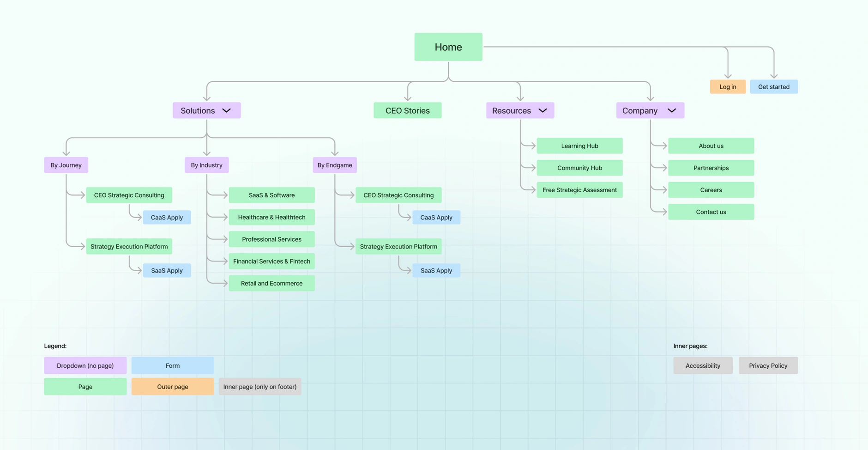Expand the Solutions dropdown chevron
This screenshot has width=868, height=450.
(x=226, y=110)
